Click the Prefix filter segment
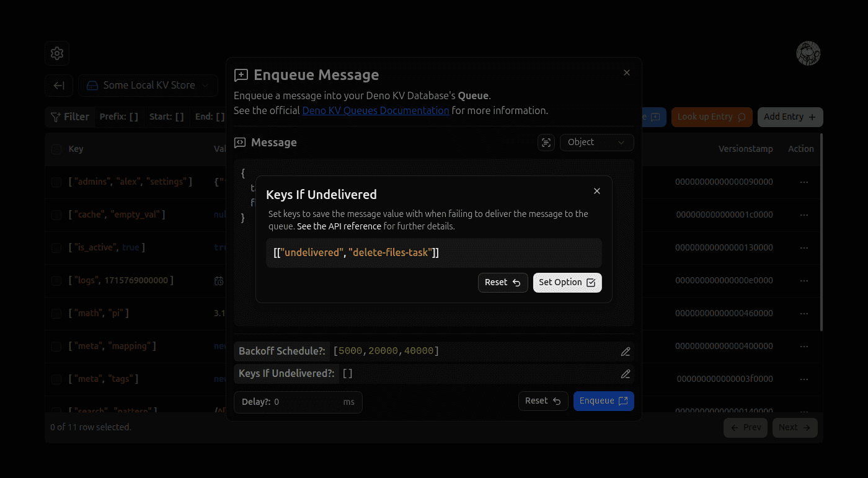Viewport: 868px width, 478px height. click(118, 117)
